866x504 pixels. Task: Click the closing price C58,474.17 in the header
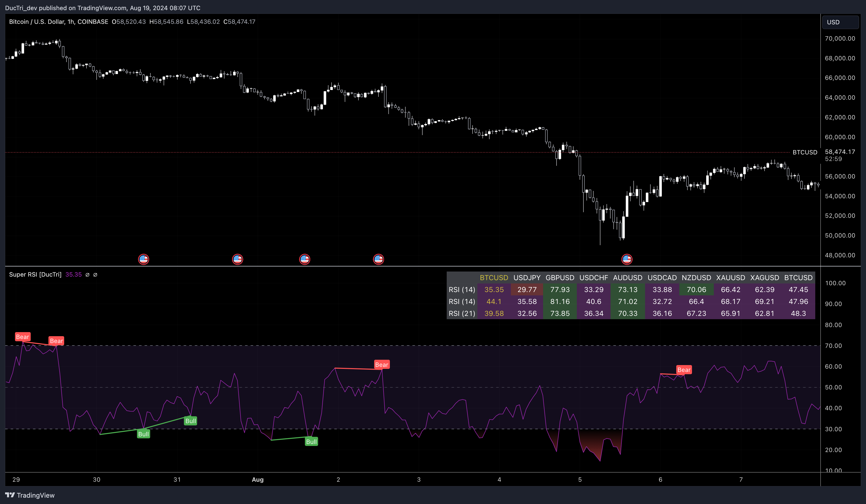pos(239,22)
